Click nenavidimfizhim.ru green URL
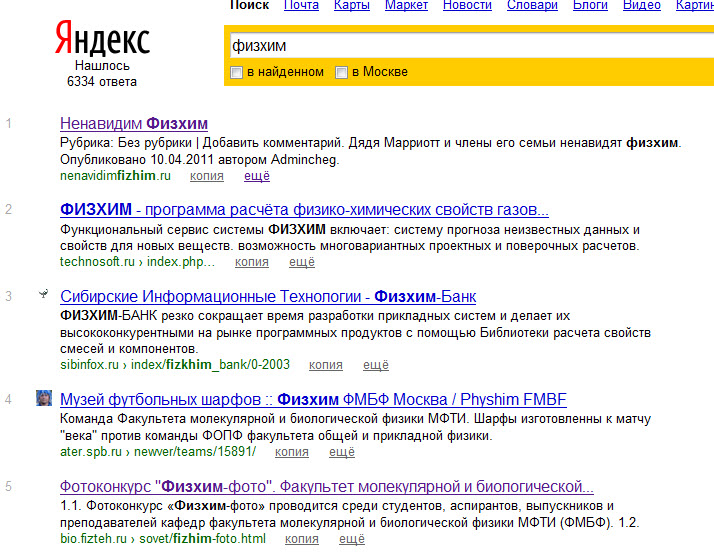 point(115,176)
